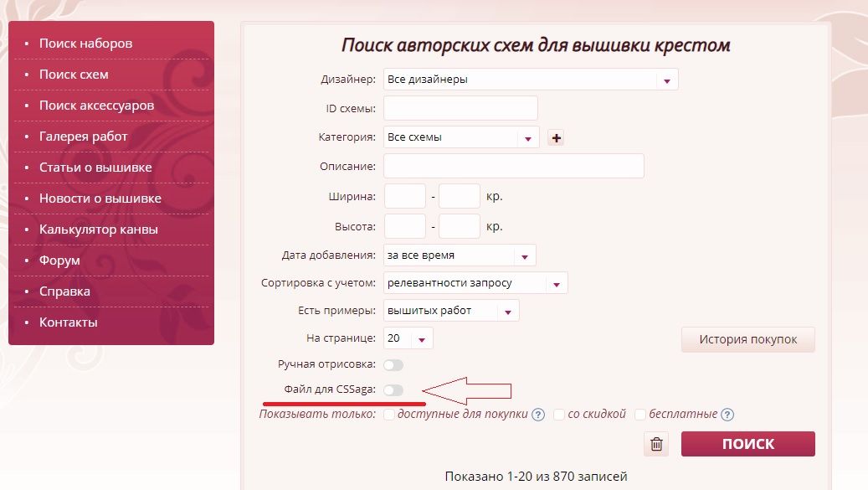Check the бесплатные checkbox

coord(640,415)
